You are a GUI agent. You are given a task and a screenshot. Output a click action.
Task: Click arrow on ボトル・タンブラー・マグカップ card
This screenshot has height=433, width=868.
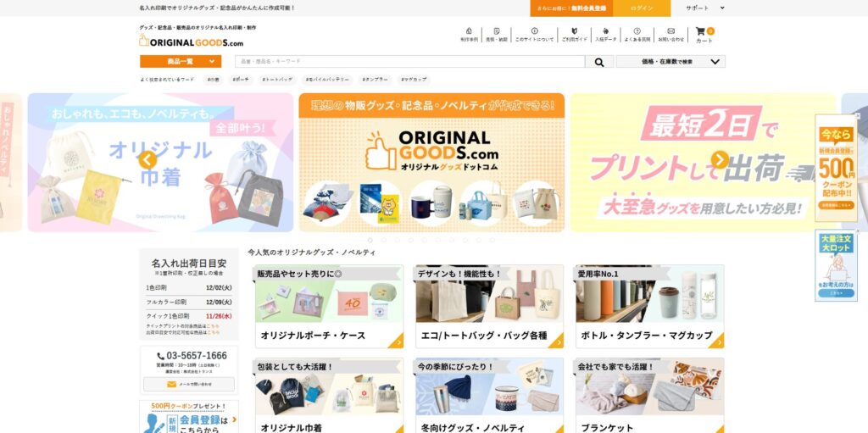tap(716, 341)
